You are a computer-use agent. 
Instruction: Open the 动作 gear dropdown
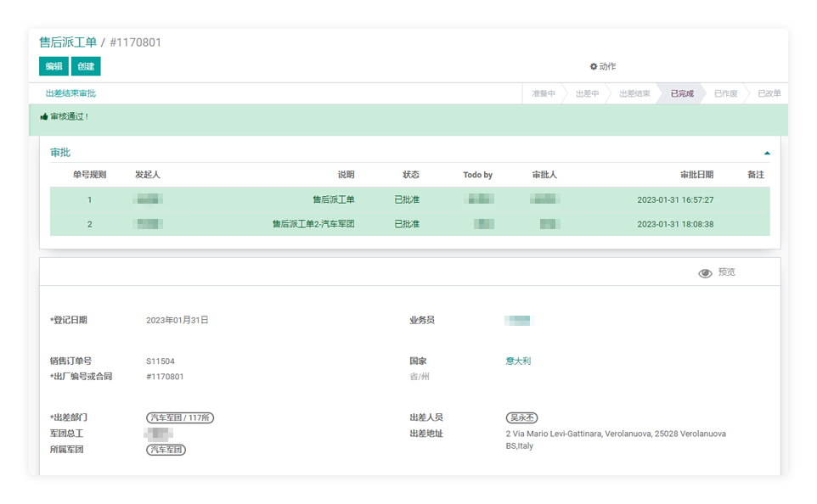[603, 66]
